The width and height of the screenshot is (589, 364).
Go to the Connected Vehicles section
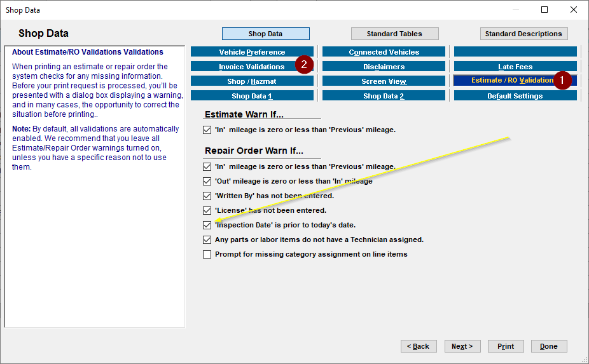[x=384, y=52]
